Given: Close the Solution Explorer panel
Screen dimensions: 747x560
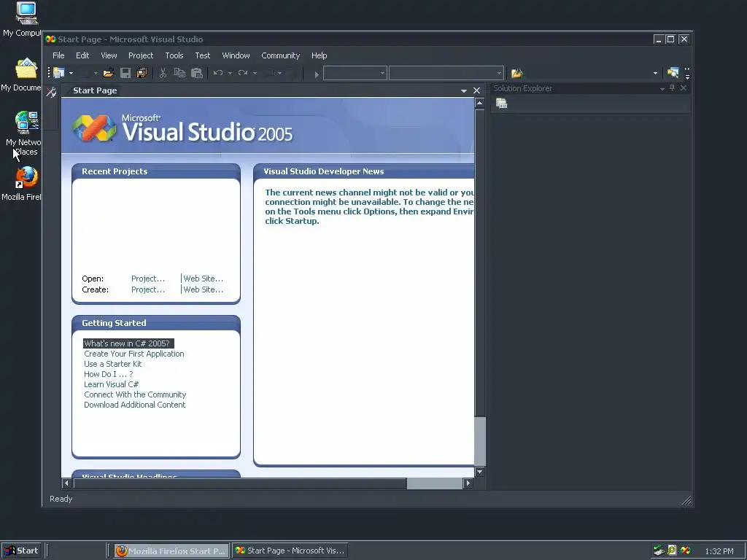Looking at the screenshot, I should click(x=683, y=88).
